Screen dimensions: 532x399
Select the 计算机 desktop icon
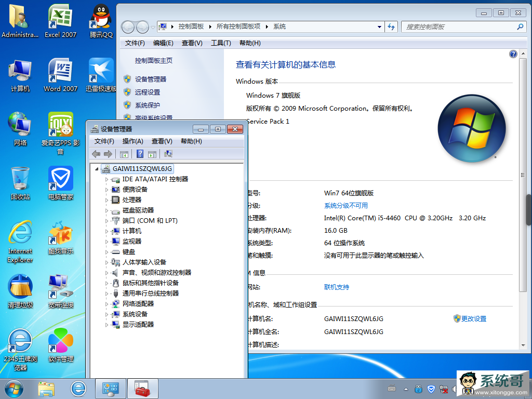pyautogui.click(x=20, y=75)
